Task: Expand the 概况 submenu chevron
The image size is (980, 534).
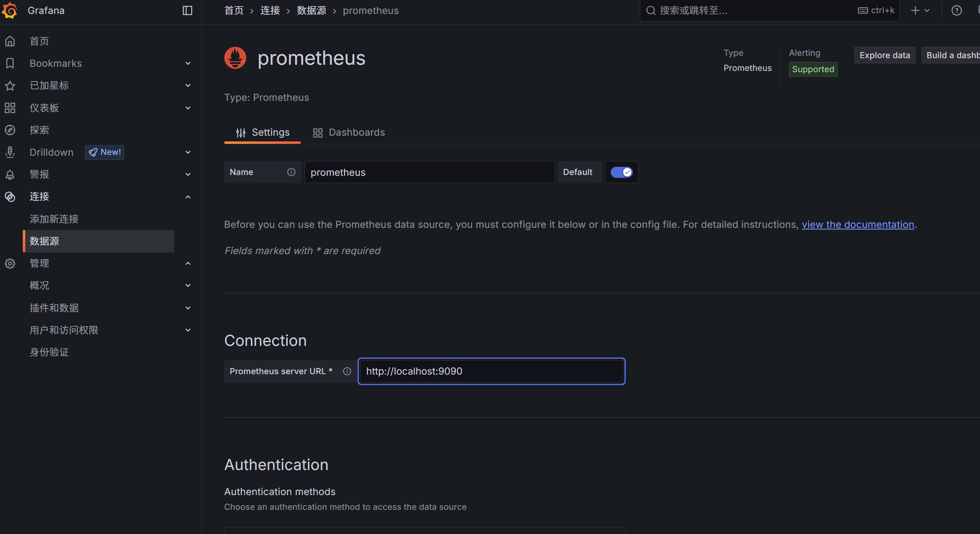Action: pos(188,286)
